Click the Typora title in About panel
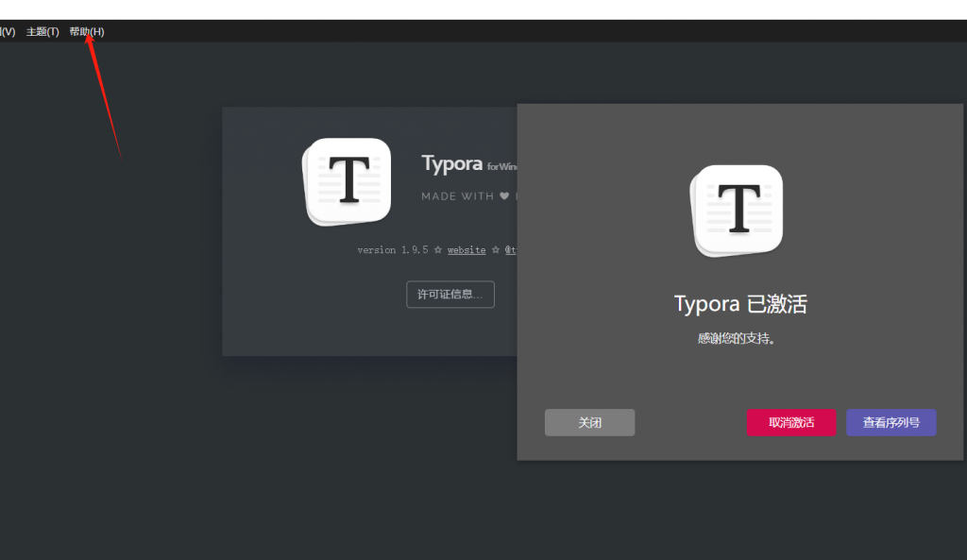This screenshot has height=560, width=967. pyautogui.click(x=452, y=163)
